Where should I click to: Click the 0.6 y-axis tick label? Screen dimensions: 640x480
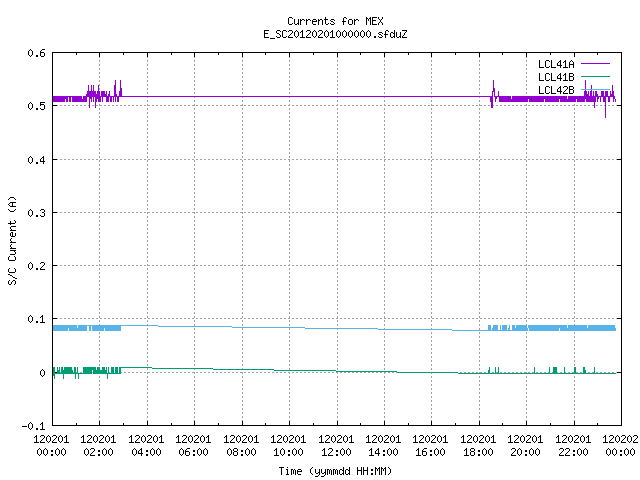[x=36, y=53]
